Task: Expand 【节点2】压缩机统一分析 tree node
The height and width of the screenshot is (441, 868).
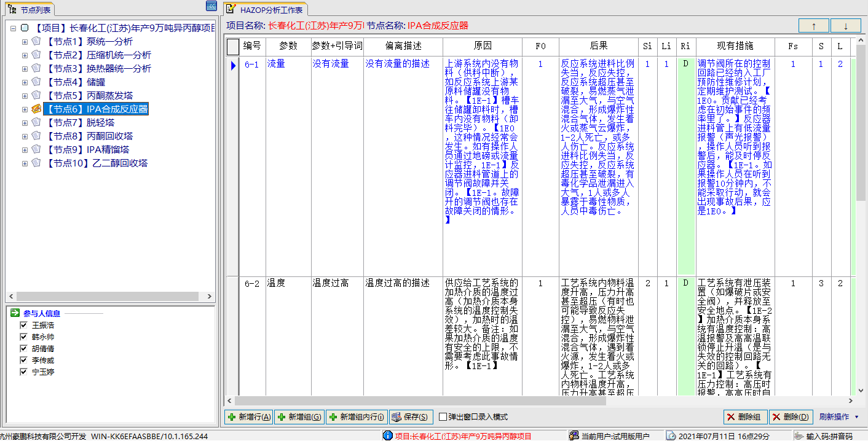Action: pyautogui.click(x=25, y=55)
